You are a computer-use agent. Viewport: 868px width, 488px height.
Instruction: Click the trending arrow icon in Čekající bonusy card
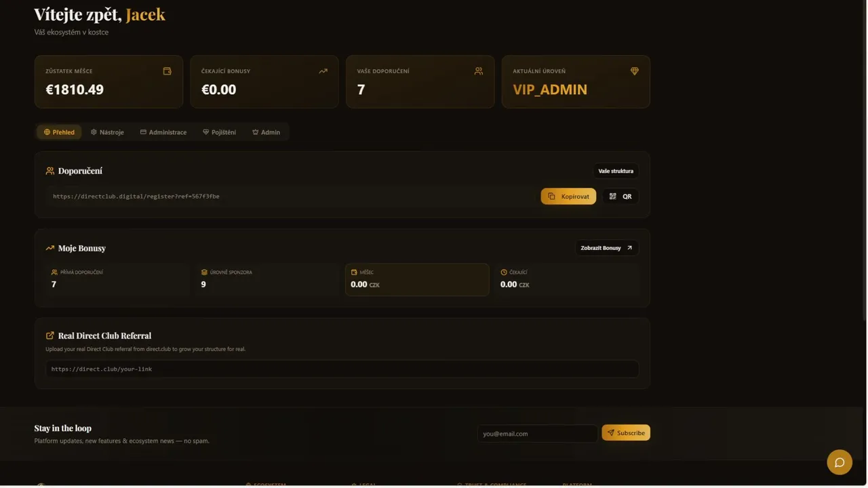pyautogui.click(x=323, y=71)
